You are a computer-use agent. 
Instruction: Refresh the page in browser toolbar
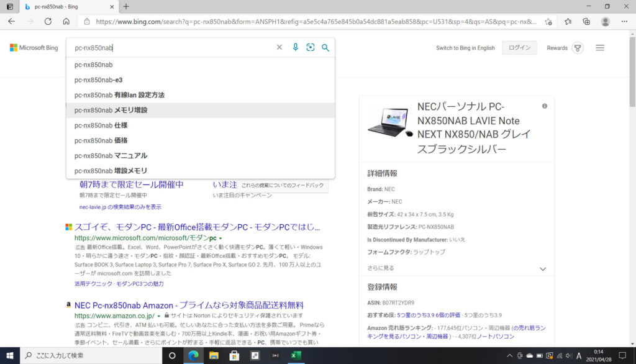point(48,21)
